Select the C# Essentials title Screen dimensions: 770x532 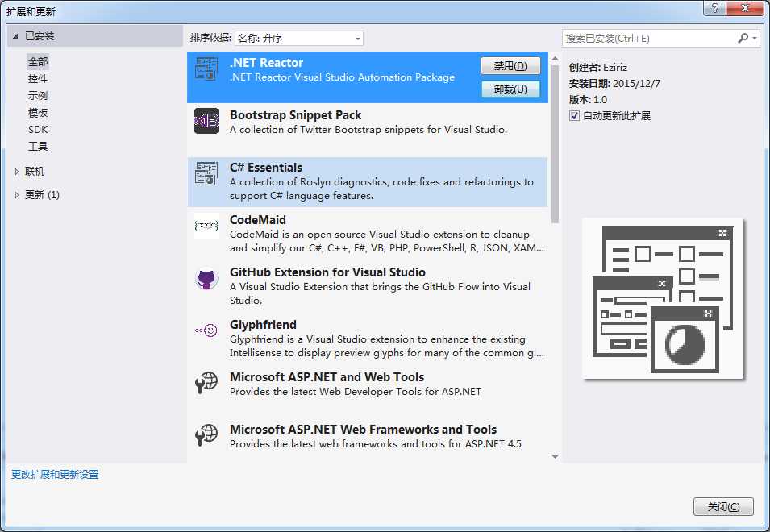(x=266, y=168)
